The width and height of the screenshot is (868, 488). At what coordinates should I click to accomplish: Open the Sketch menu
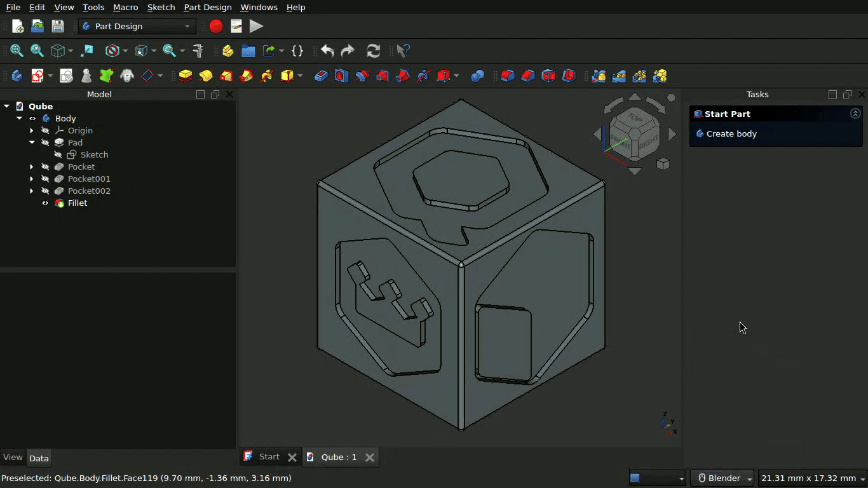161,7
